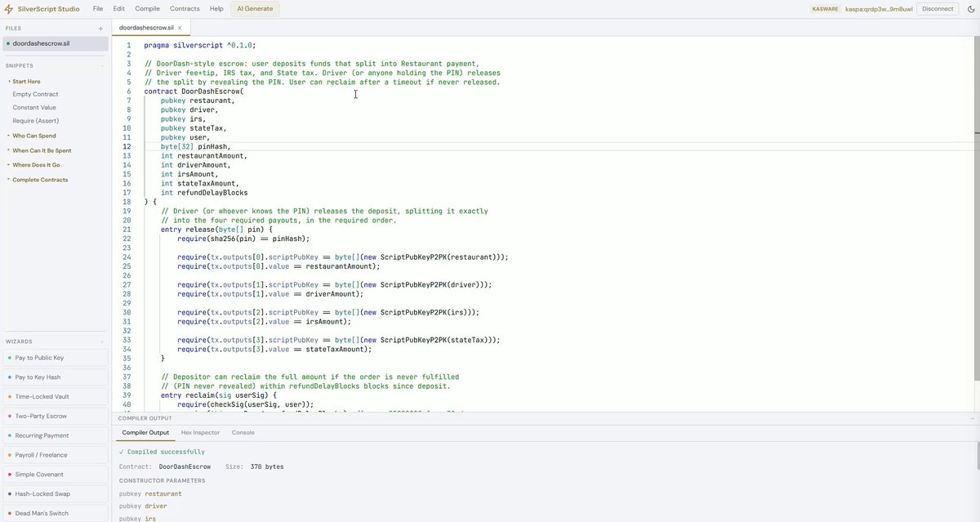980x522 pixels.
Task: Expand the Complete Contracts group
Action: point(40,180)
